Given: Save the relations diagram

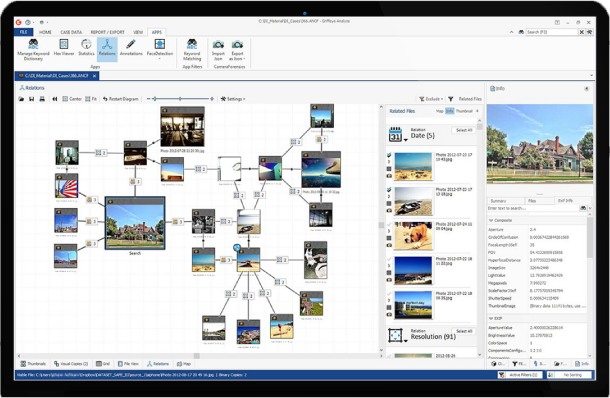Looking at the screenshot, I should click(x=32, y=99).
